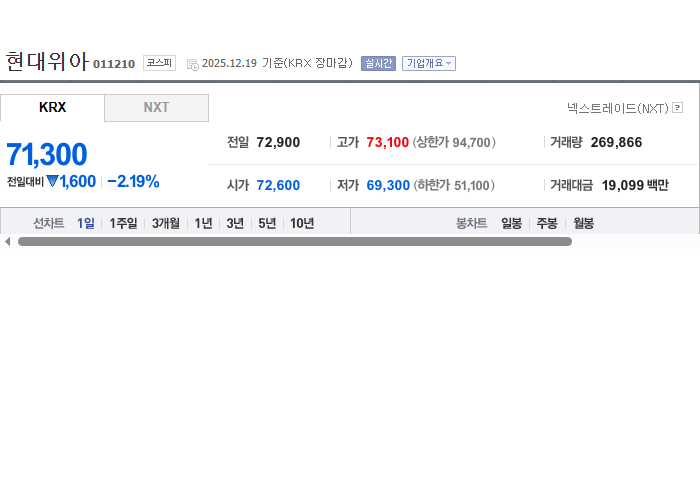Click the 코스피 market badge
700x490 pixels.
pyautogui.click(x=159, y=63)
